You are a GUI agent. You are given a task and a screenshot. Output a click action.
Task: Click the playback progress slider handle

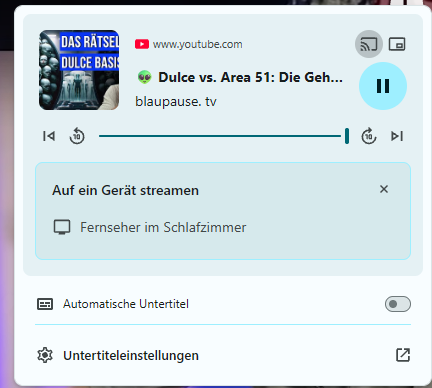click(x=347, y=136)
